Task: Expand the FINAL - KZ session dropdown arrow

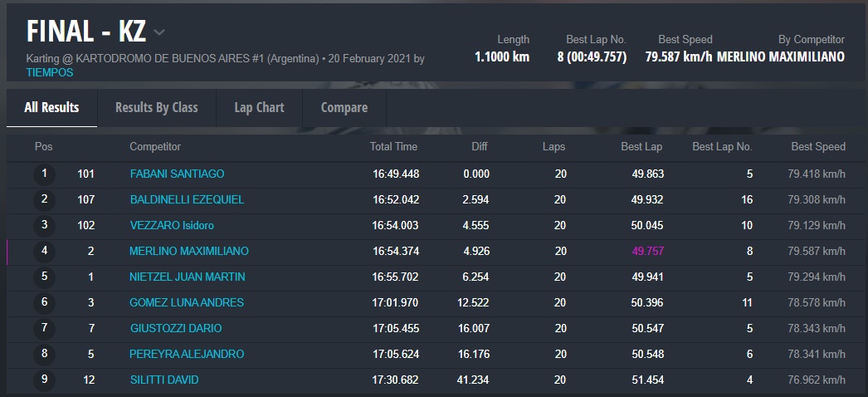Action: (159, 32)
